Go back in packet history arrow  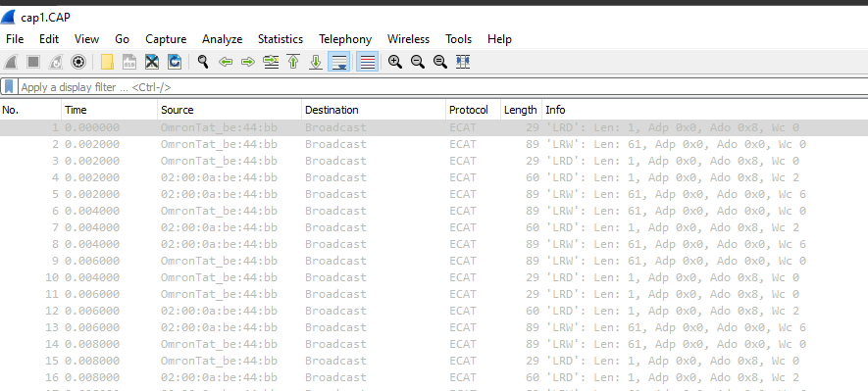pos(226,62)
